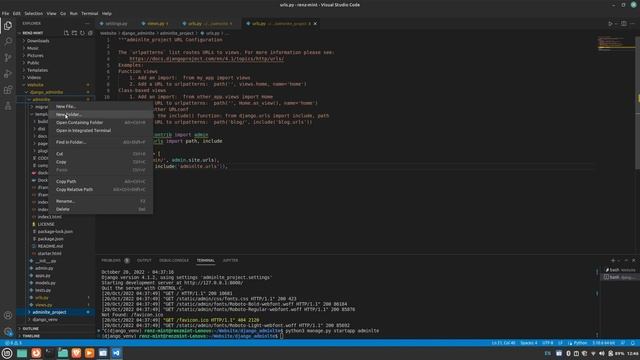640x360 pixels.
Task: Open Explorer views and more actions ellipsis
Action: [87, 24]
